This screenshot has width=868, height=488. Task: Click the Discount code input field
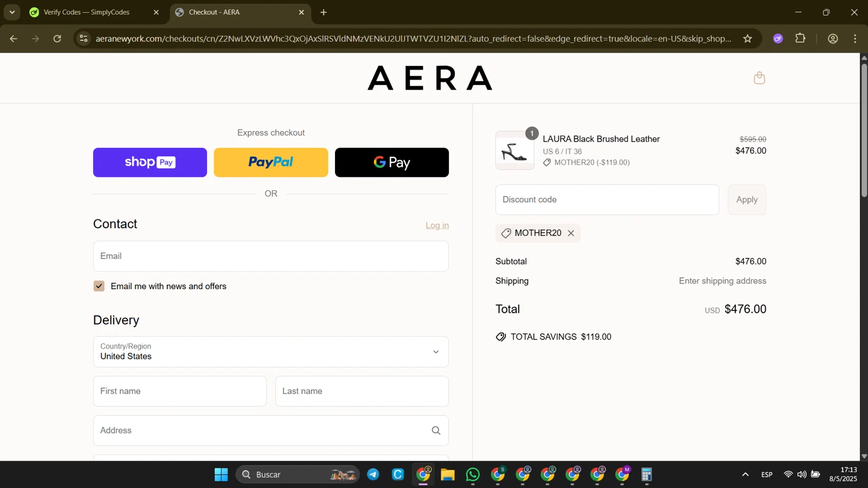coord(607,199)
